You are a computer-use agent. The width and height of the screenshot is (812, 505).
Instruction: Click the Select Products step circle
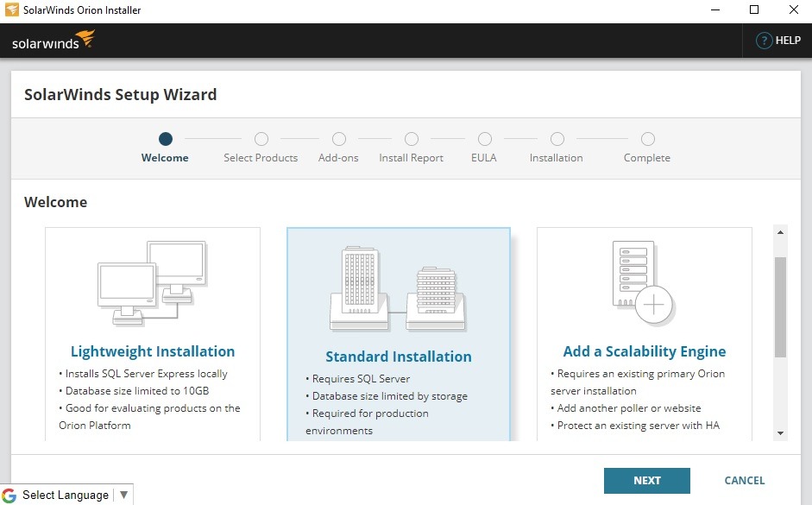(261, 139)
